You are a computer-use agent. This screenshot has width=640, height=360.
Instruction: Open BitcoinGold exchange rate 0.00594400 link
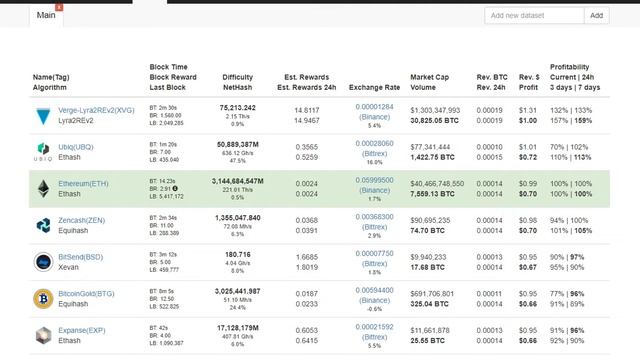(x=374, y=291)
